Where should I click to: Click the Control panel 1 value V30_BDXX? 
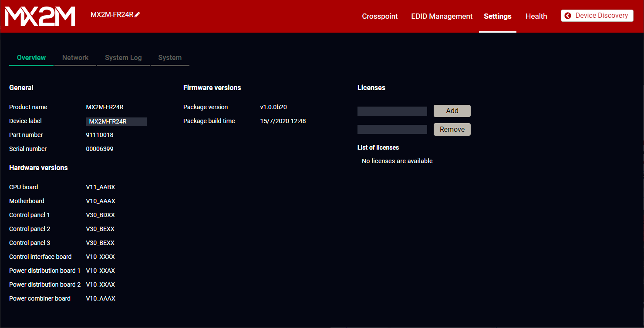101,215
